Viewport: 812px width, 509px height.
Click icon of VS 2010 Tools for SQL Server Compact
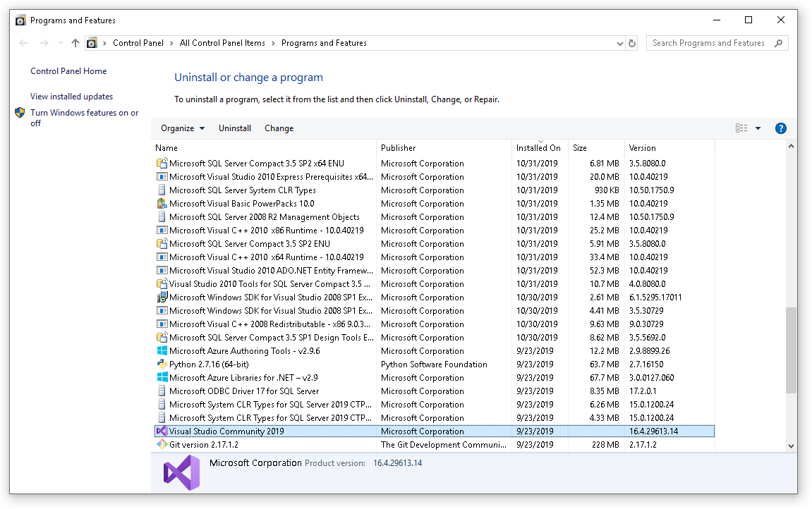162,284
